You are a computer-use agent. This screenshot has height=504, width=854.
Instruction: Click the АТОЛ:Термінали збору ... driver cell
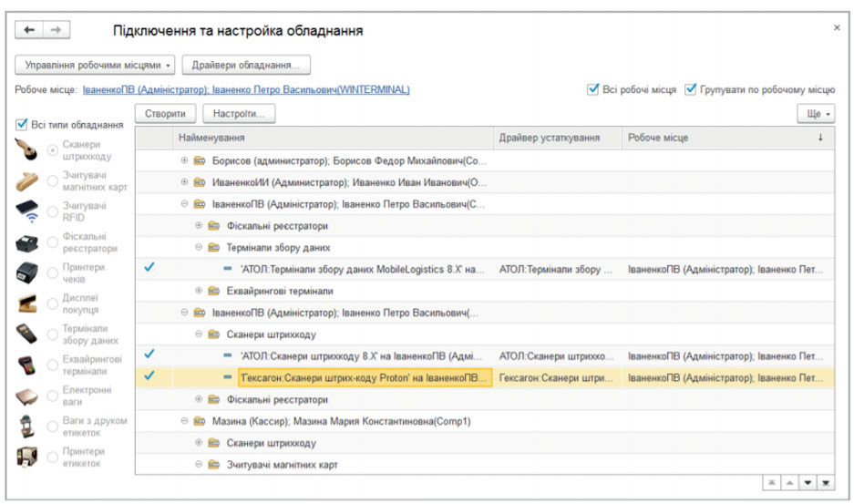(557, 269)
